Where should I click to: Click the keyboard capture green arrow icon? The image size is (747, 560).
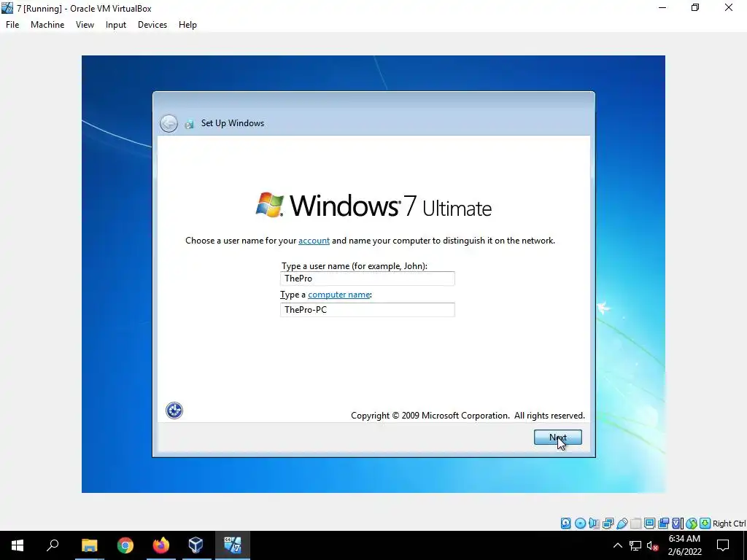pos(705,524)
